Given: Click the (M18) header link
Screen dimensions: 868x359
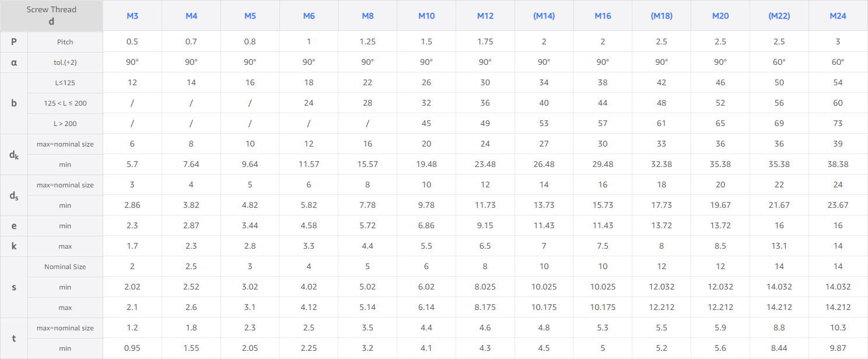Looking at the screenshot, I should pyautogui.click(x=661, y=16).
